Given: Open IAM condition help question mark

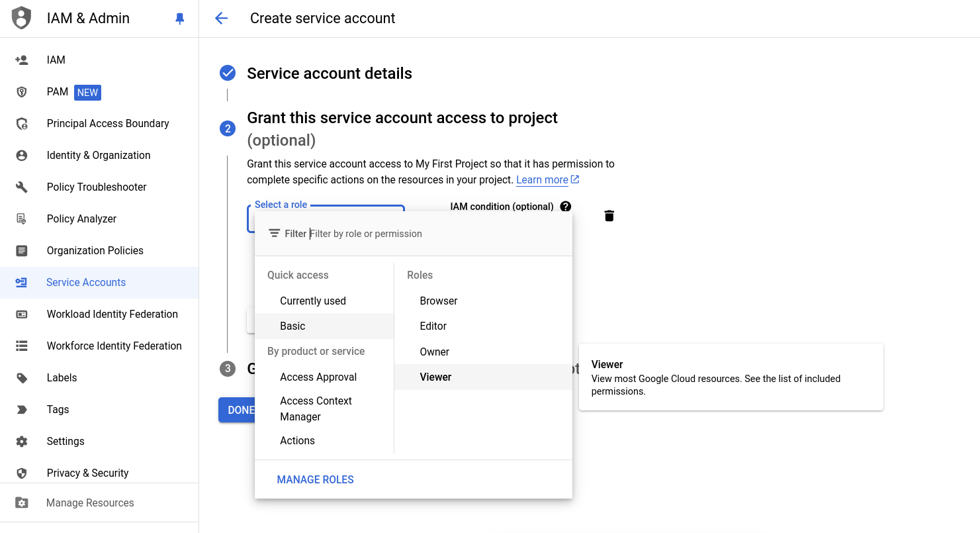Looking at the screenshot, I should (566, 207).
